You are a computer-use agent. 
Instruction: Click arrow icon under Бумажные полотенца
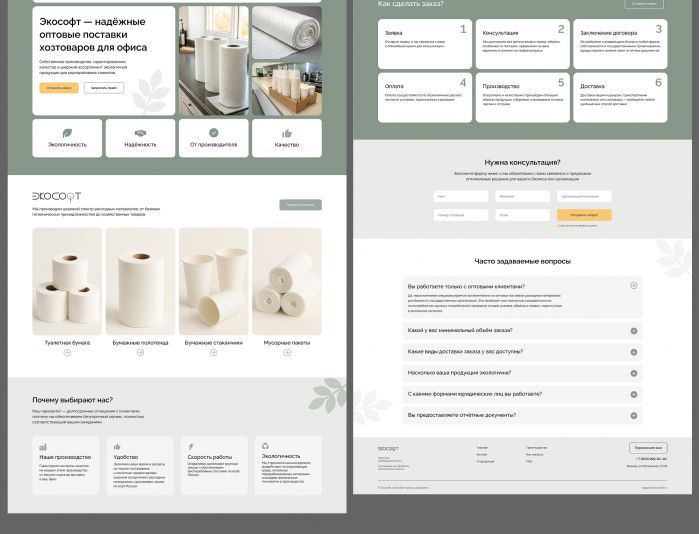(140, 353)
